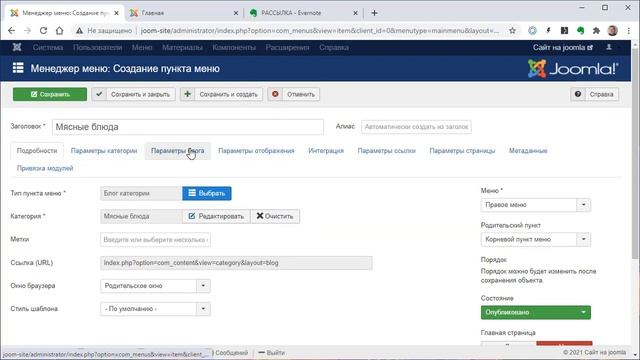The width and height of the screenshot is (640, 360).
Task: Click the Справка help button
Action: coord(594,94)
